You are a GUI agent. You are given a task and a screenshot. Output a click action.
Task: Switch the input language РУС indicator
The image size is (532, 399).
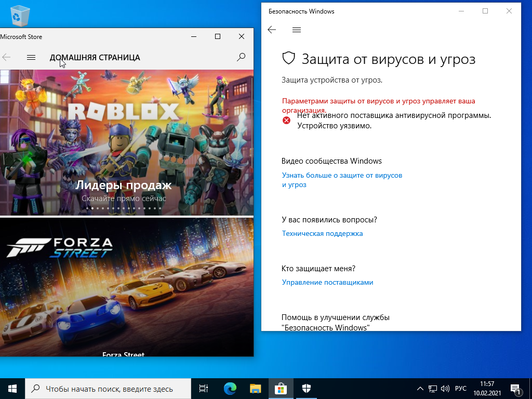pyautogui.click(x=461, y=389)
